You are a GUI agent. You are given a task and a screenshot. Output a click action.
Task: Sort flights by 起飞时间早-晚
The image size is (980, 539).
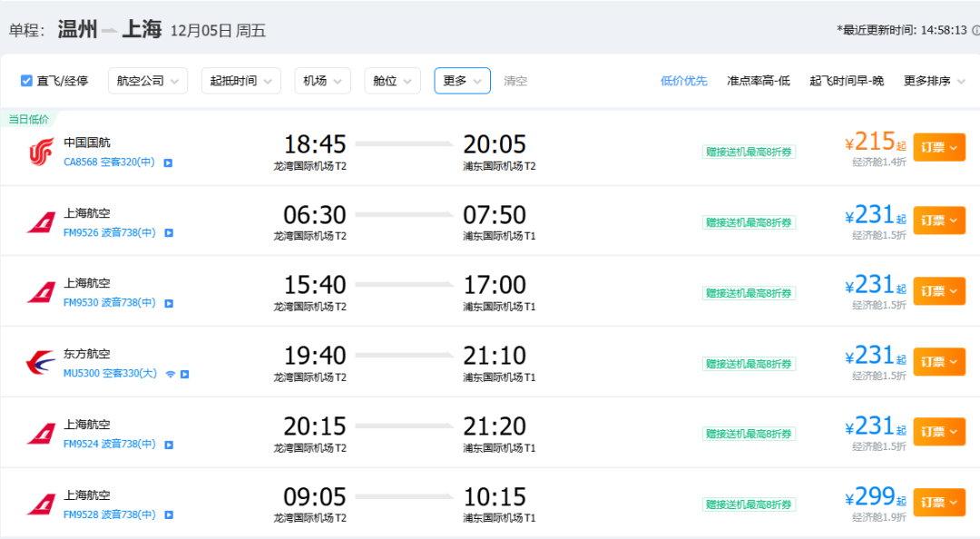point(846,81)
